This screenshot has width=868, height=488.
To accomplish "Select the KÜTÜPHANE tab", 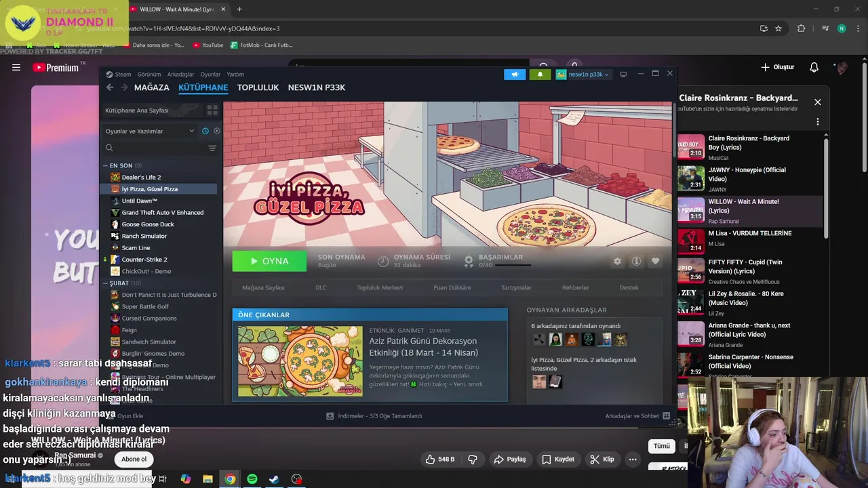I will (x=203, y=87).
